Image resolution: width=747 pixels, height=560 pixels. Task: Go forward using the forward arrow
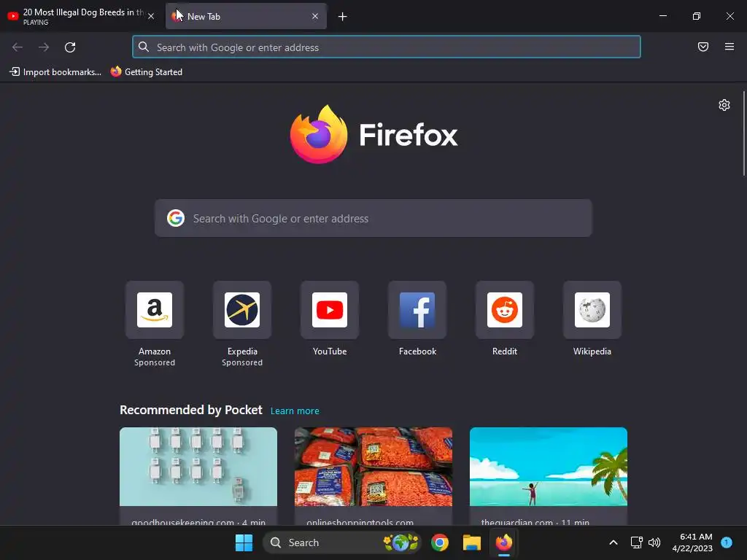(44, 47)
